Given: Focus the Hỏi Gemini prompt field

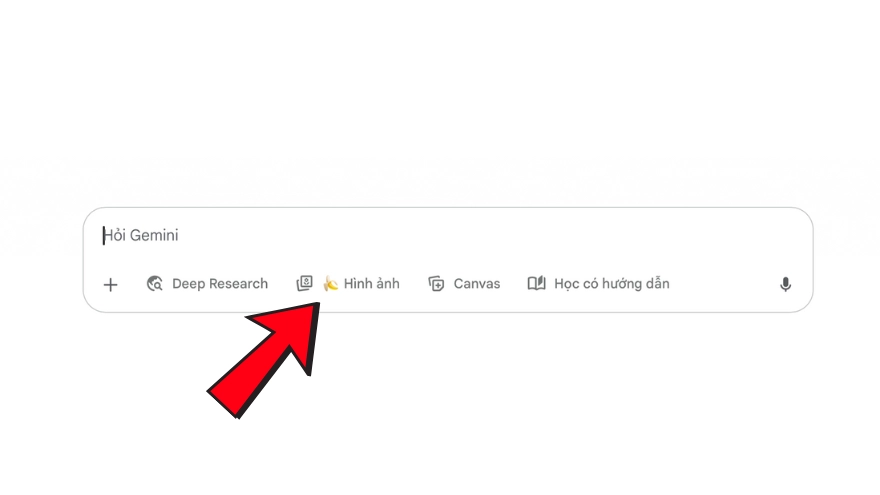Looking at the screenshot, I should [448, 236].
